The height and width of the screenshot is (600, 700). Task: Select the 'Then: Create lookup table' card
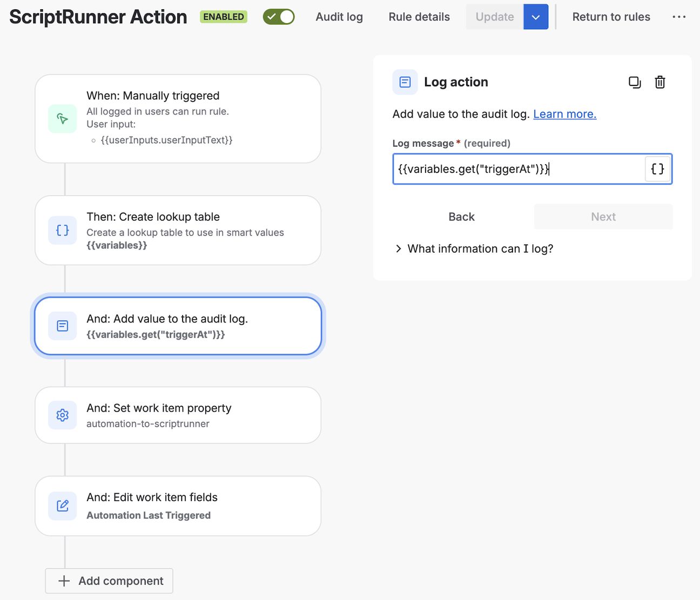coord(178,231)
